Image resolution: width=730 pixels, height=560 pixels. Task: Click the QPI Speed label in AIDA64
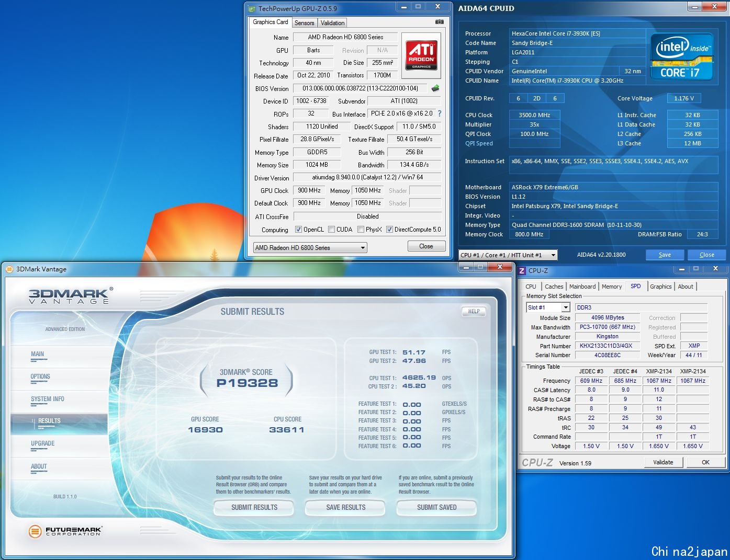tap(479, 143)
